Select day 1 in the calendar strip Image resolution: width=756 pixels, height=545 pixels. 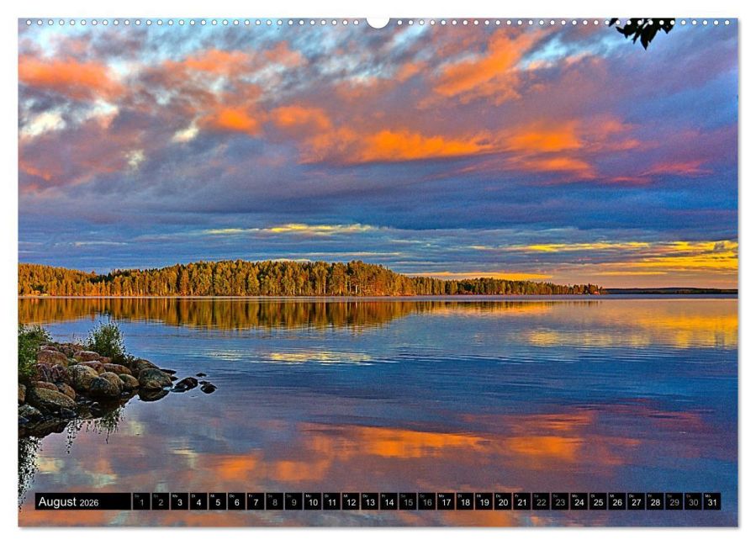pyautogui.click(x=140, y=502)
